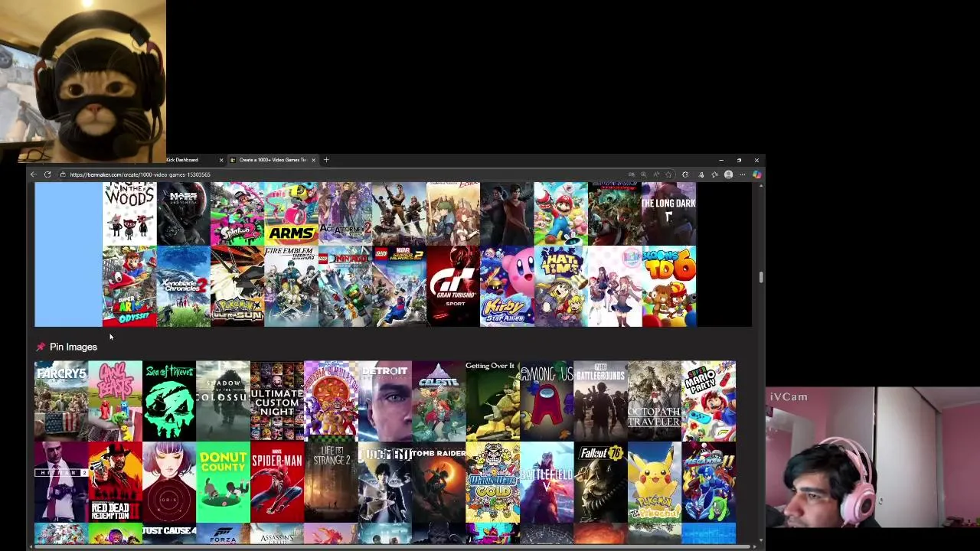This screenshot has width=980, height=551.
Task: Select the Kirby Star Allies cover
Action: (x=507, y=286)
